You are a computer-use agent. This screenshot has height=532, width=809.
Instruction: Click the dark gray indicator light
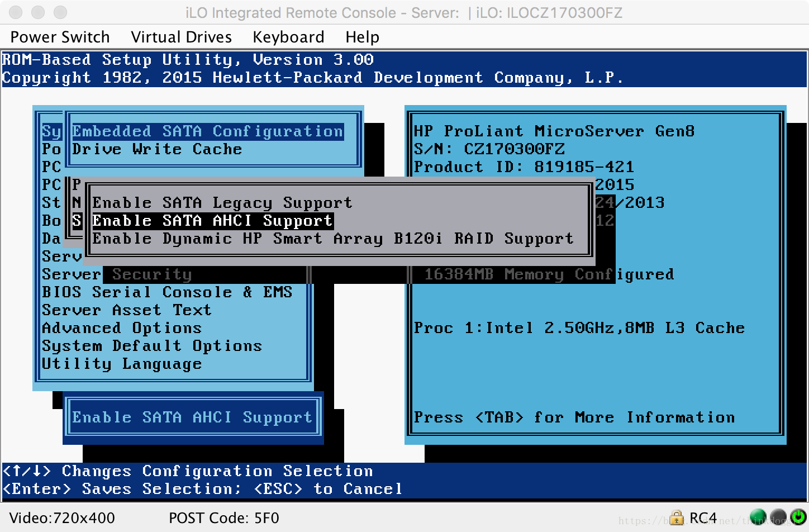[778, 517]
